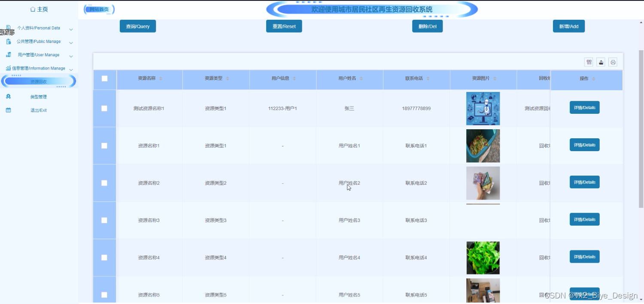The height and width of the screenshot is (304, 644).
Task: Select the 资源回收 menu item
Action: click(x=39, y=81)
